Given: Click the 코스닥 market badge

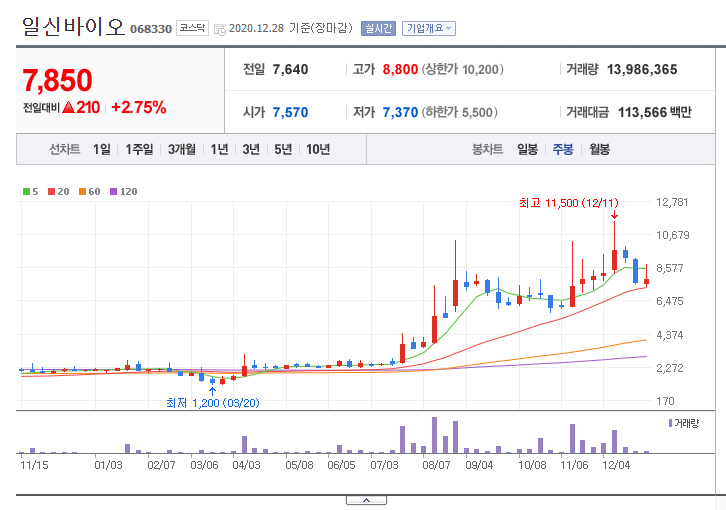Looking at the screenshot, I should click(192, 28).
